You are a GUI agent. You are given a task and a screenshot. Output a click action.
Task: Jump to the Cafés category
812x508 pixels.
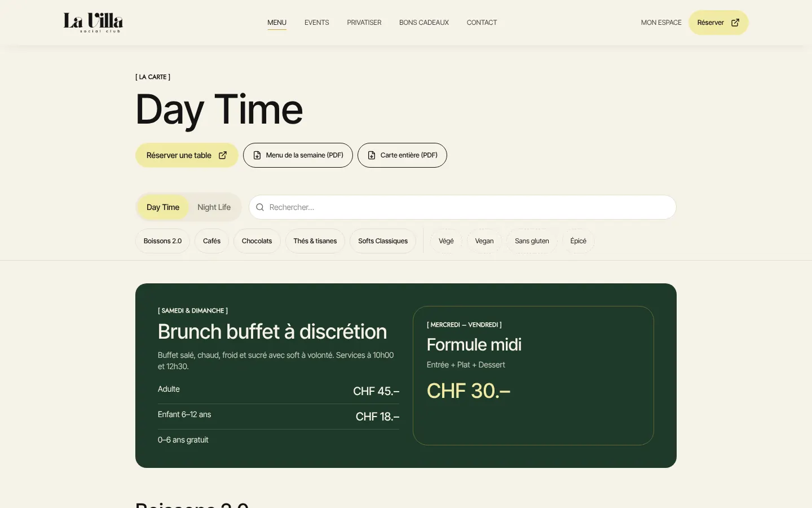pyautogui.click(x=211, y=241)
